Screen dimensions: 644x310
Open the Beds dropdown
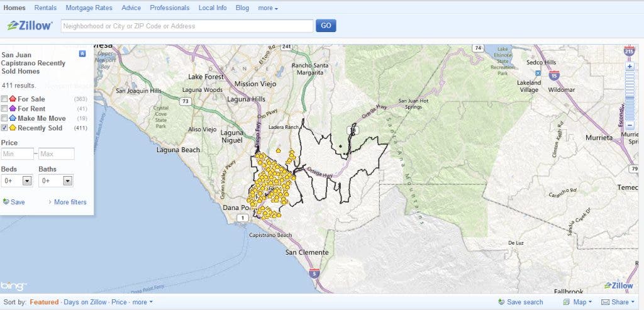click(27, 181)
